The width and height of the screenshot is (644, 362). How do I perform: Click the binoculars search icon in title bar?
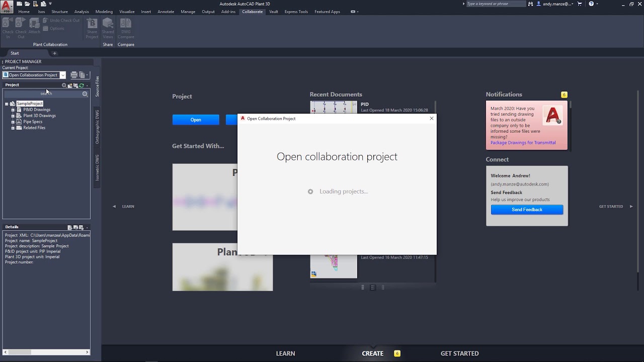(x=531, y=4)
